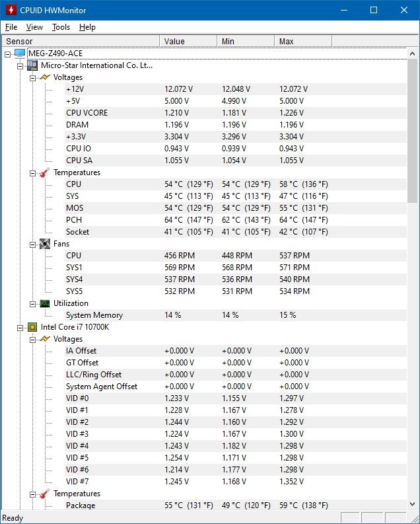Collapse the Intel Core i7 10700K node

[20, 328]
